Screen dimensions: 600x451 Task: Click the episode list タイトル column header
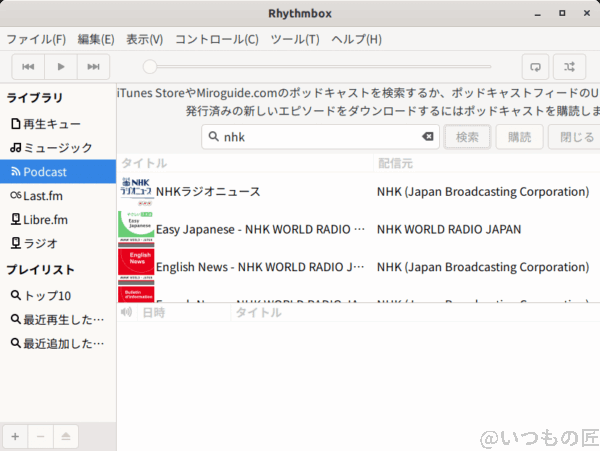(415, 313)
